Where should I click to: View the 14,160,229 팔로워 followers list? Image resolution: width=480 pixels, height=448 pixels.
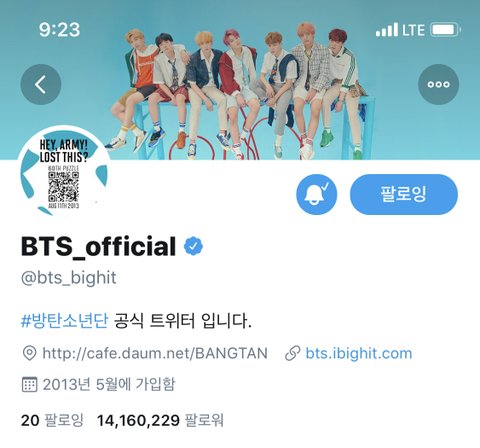coord(160,420)
